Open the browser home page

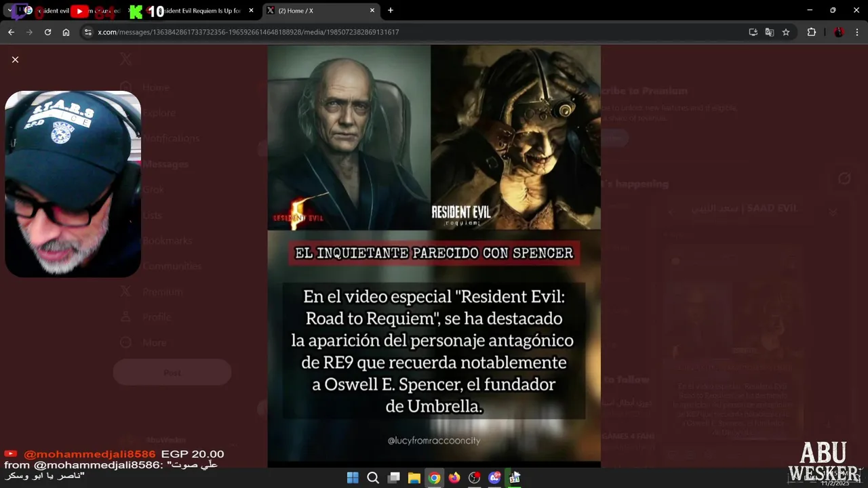(66, 32)
